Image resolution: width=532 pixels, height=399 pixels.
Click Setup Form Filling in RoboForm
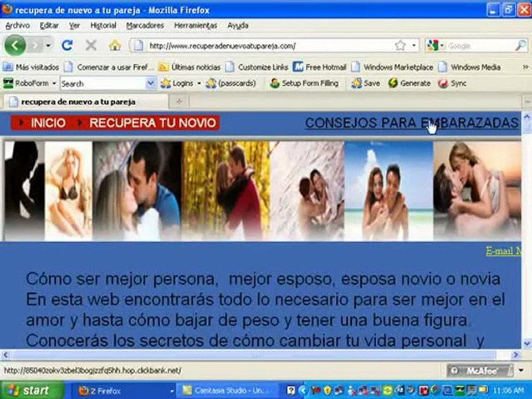tap(304, 83)
